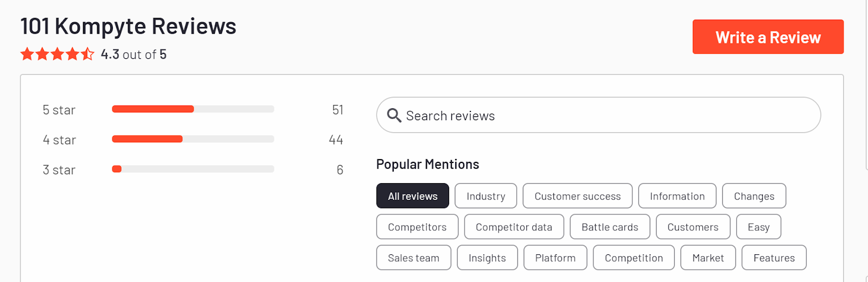Click the magnifier icon in search box
This screenshot has height=282, width=868.
tap(394, 115)
